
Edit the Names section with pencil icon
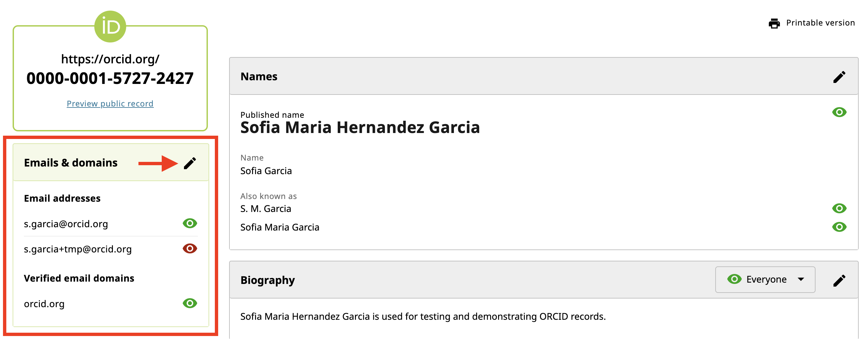839,77
